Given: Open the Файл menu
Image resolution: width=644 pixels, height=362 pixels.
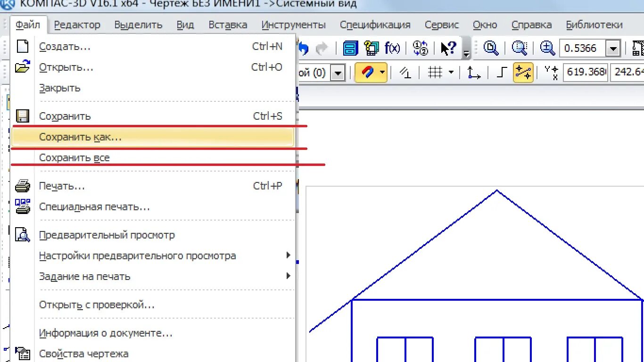Looking at the screenshot, I should pyautogui.click(x=28, y=25).
